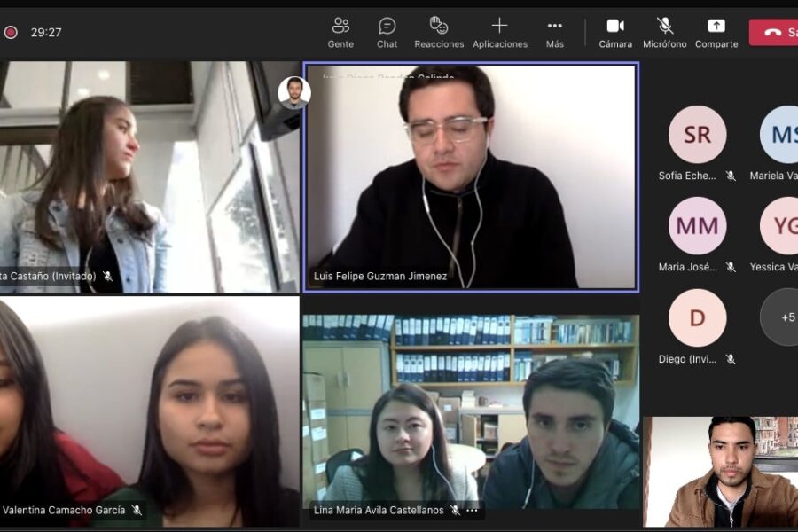Open the Reacciones menu
Image resolution: width=798 pixels, height=532 pixels.
point(439,33)
